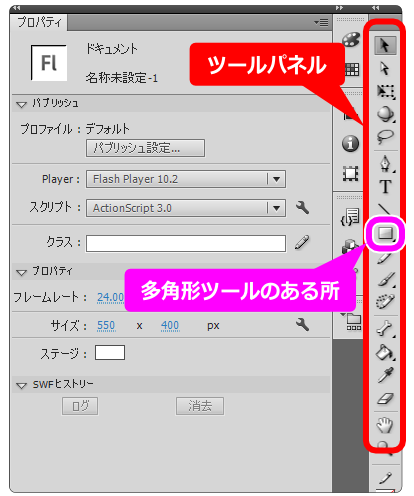Image resolution: width=414 pixels, height=496 pixels.
Task: Open the Swatches grid panel icon
Action: click(x=352, y=69)
